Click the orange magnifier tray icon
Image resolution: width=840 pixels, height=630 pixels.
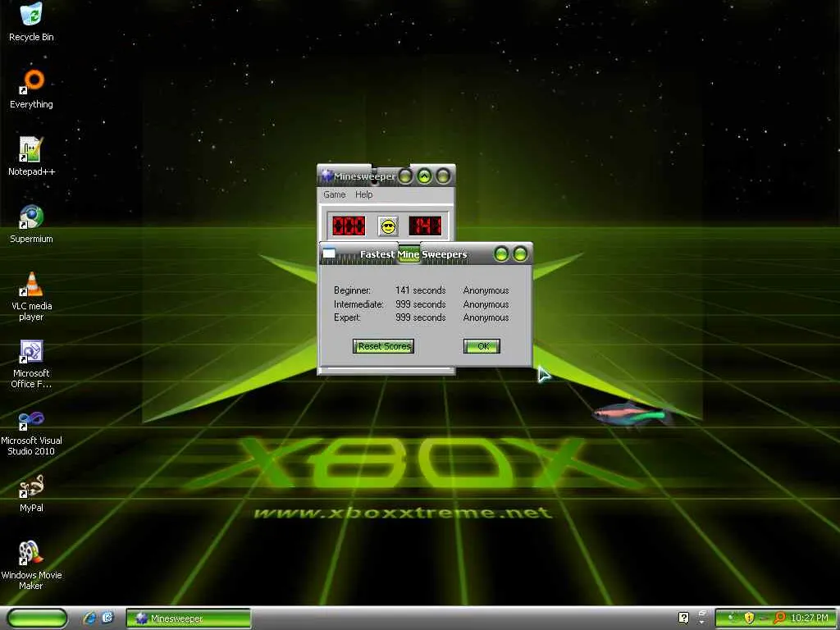point(779,618)
